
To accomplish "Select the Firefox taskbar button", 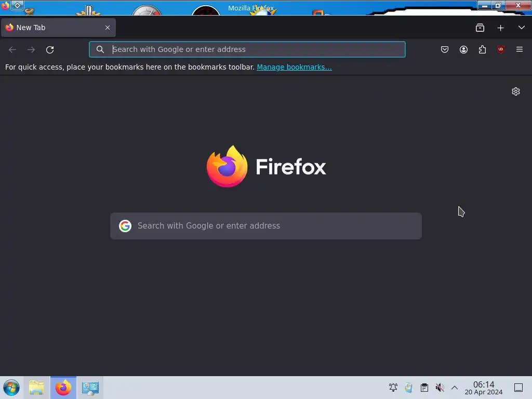I will (x=63, y=388).
